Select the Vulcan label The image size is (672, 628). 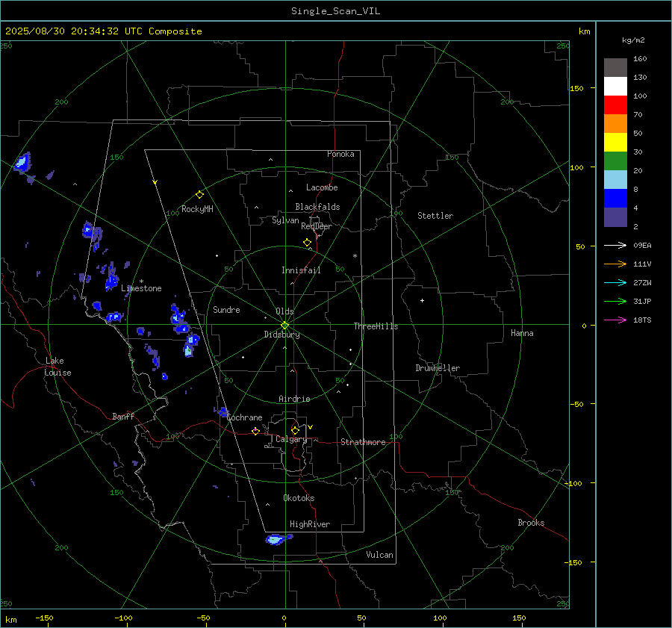379,555
